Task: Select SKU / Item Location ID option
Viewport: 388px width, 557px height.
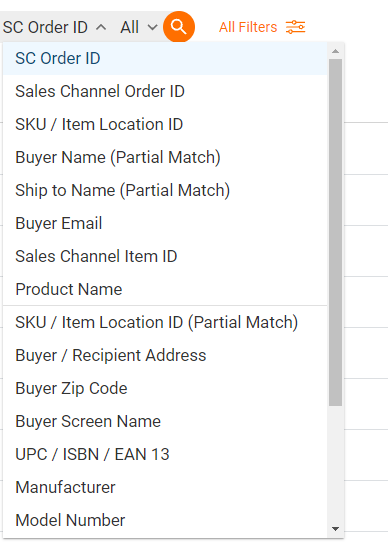Action: [165, 124]
